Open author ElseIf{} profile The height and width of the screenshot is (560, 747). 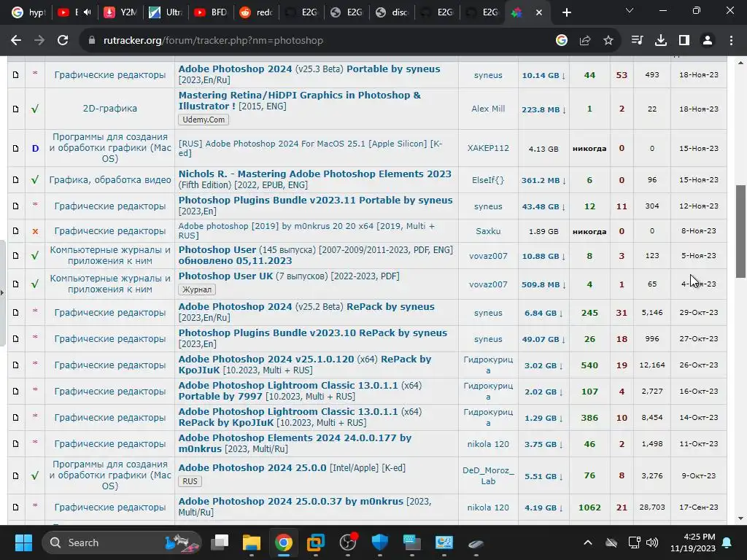[488, 180]
